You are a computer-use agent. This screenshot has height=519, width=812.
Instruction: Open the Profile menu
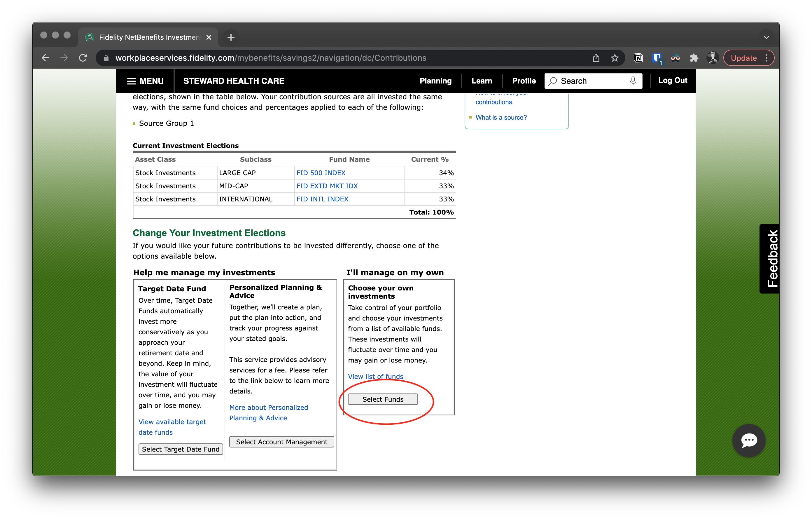coord(524,81)
